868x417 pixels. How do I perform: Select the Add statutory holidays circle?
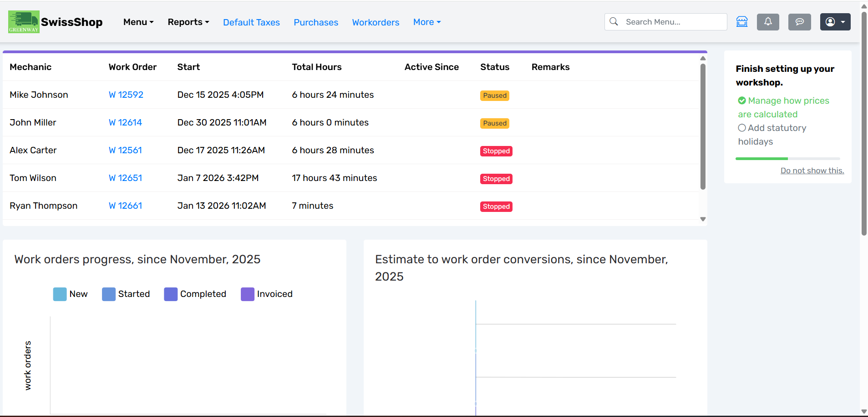tap(742, 128)
